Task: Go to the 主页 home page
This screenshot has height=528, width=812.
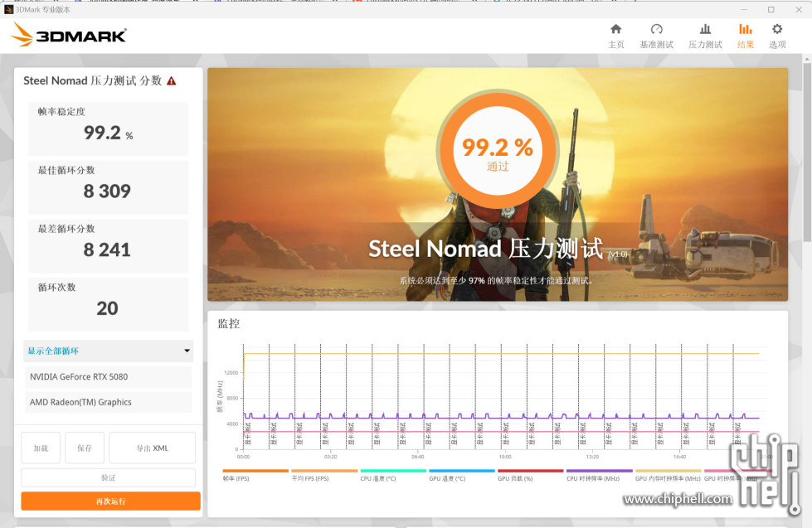Action: click(615, 36)
